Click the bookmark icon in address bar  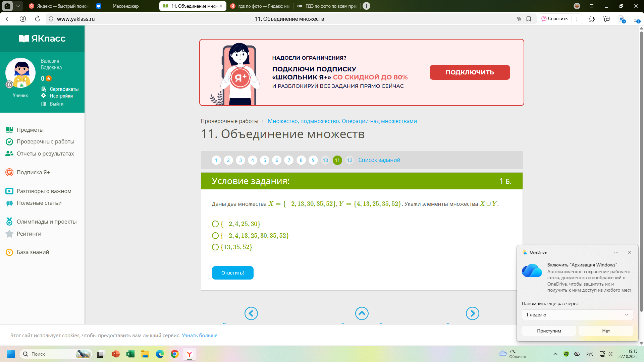(529, 19)
